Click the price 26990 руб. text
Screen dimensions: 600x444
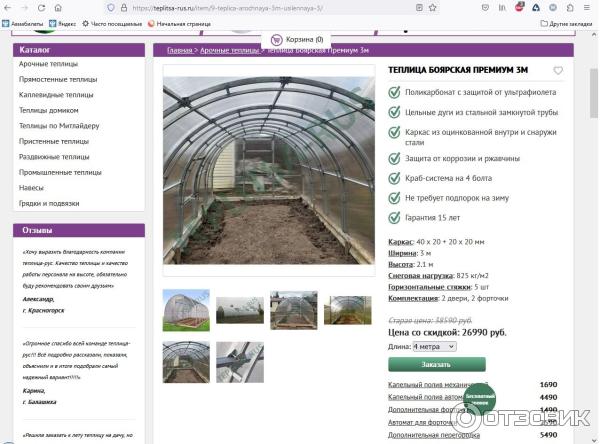[x=484, y=332]
